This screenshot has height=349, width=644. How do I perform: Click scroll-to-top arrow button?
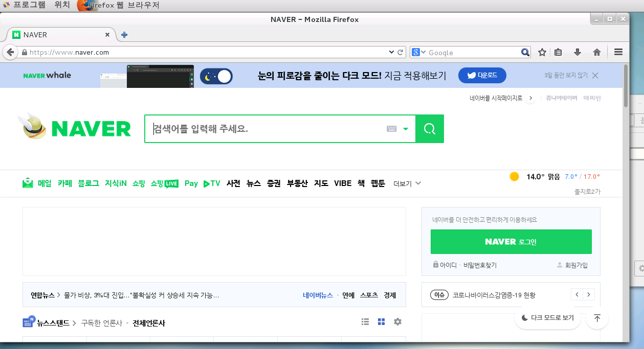coord(597,318)
